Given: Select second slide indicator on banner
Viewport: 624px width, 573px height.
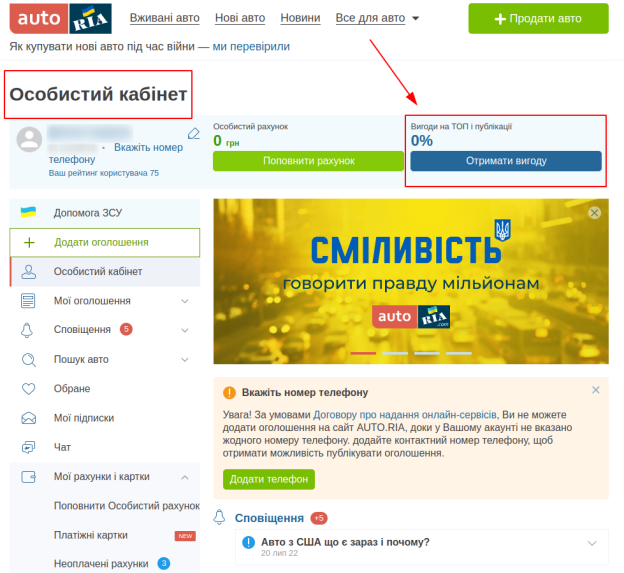Looking at the screenshot, I should click(x=395, y=353).
